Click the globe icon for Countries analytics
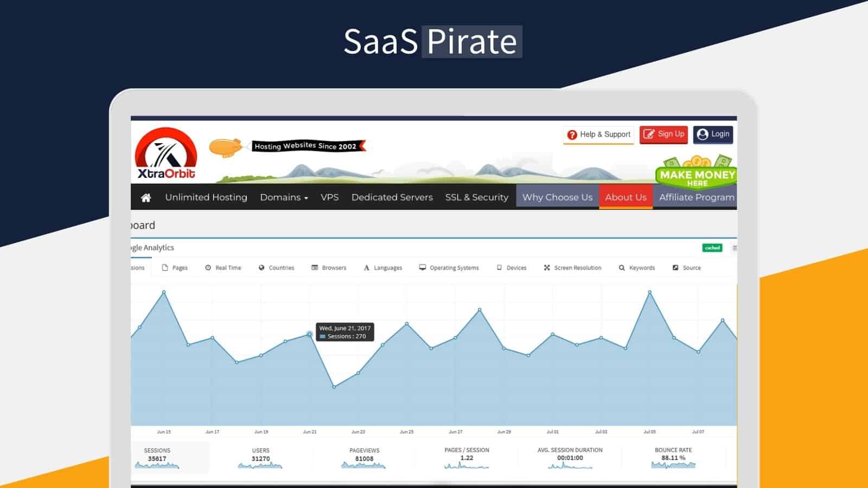Image resolution: width=868 pixels, height=488 pixels. (x=263, y=267)
